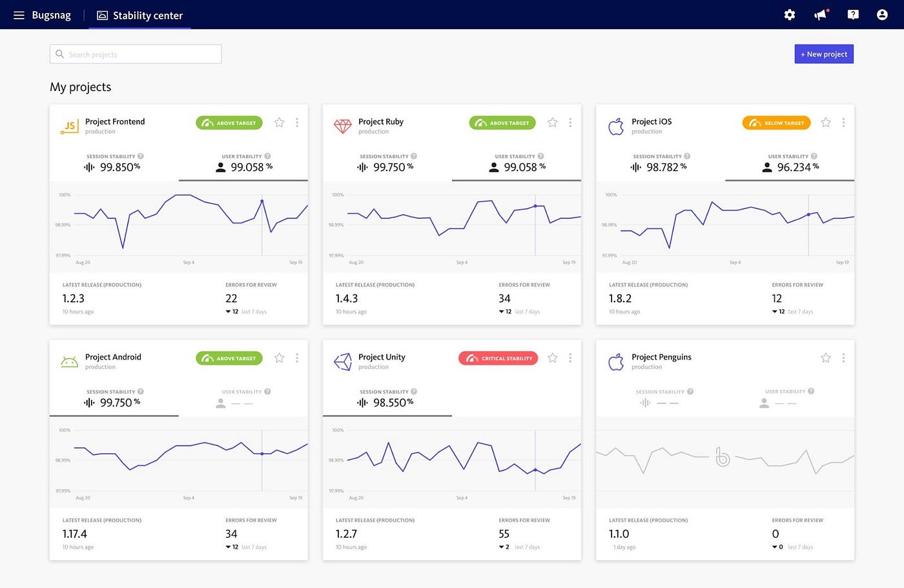Image resolution: width=904 pixels, height=588 pixels.
Task: Click the Apple icon on Project iOS
Action: click(616, 125)
